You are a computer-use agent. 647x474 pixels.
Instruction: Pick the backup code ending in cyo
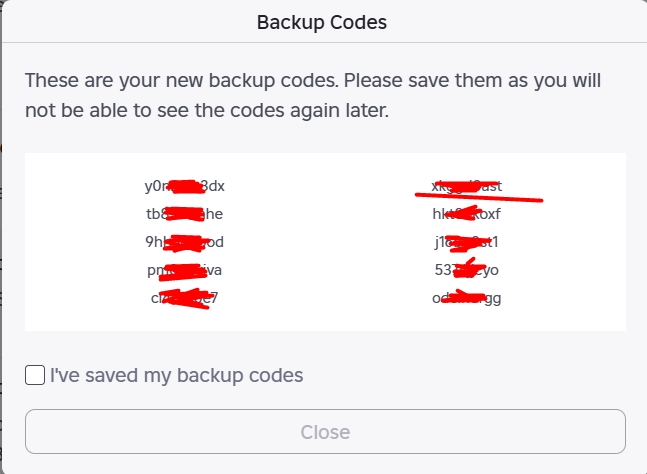pos(466,270)
